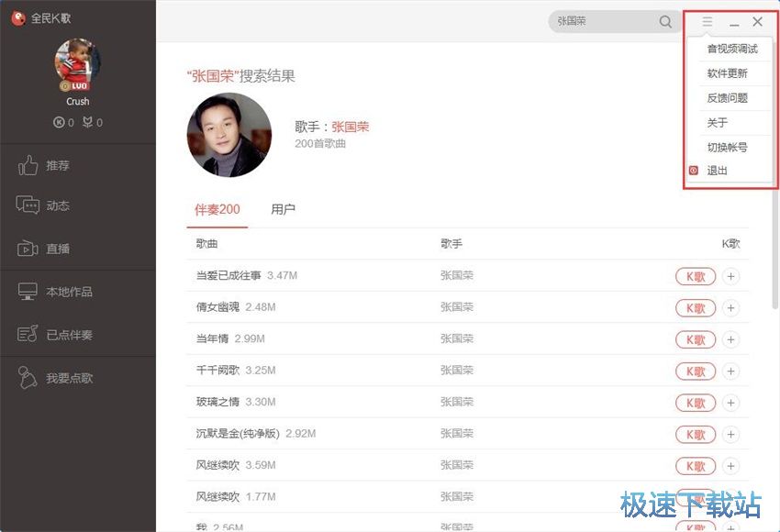This screenshot has height=532, width=780.
Task: Click 200首歌曲 count text
Action: click(x=320, y=144)
